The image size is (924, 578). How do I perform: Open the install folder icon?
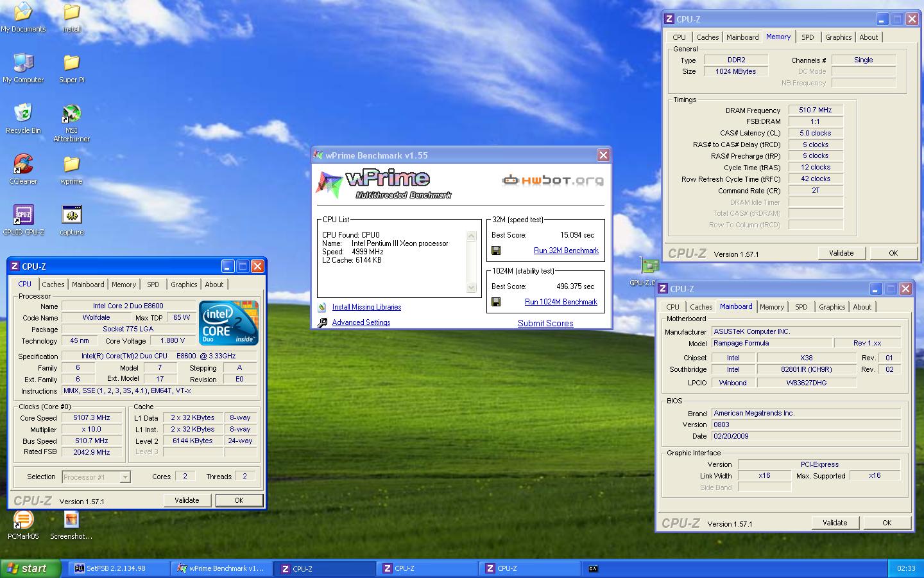(x=71, y=18)
